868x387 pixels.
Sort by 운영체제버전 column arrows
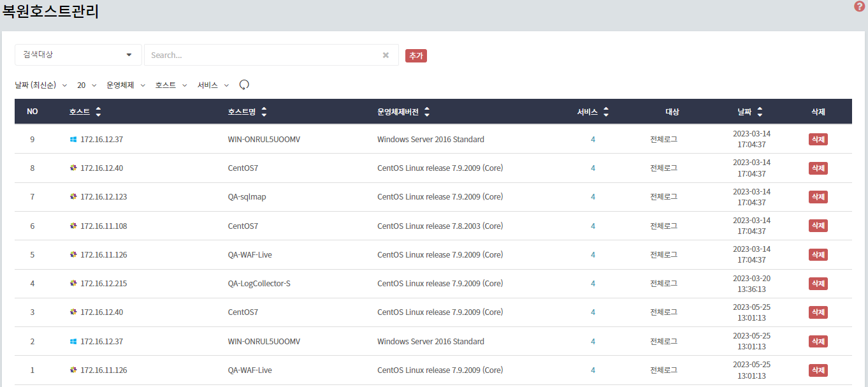coord(427,112)
